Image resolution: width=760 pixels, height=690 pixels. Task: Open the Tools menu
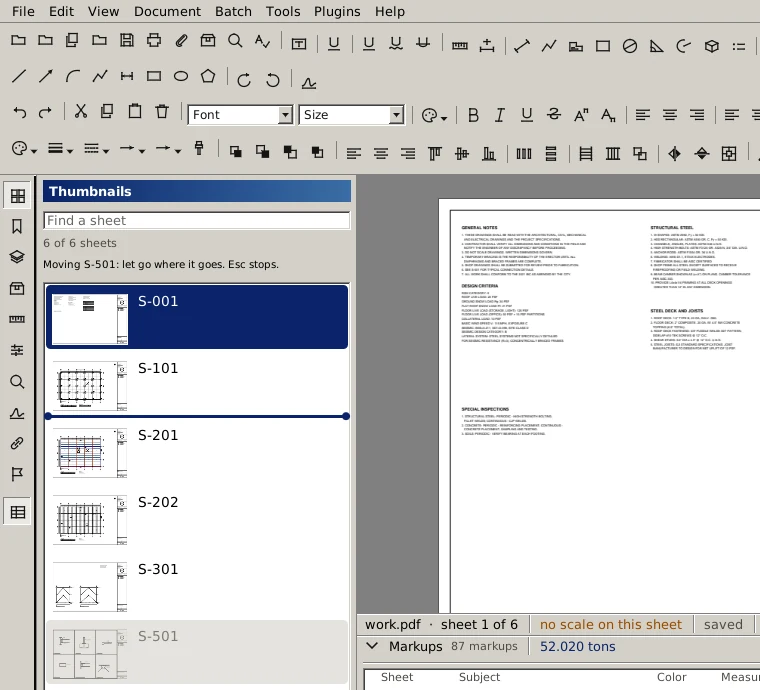[x=283, y=11]
